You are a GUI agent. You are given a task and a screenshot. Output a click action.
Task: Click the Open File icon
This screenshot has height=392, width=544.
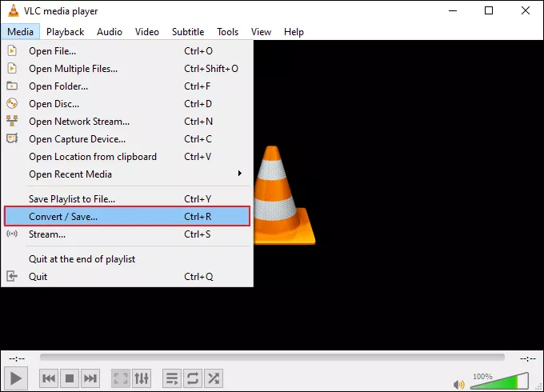12,50
